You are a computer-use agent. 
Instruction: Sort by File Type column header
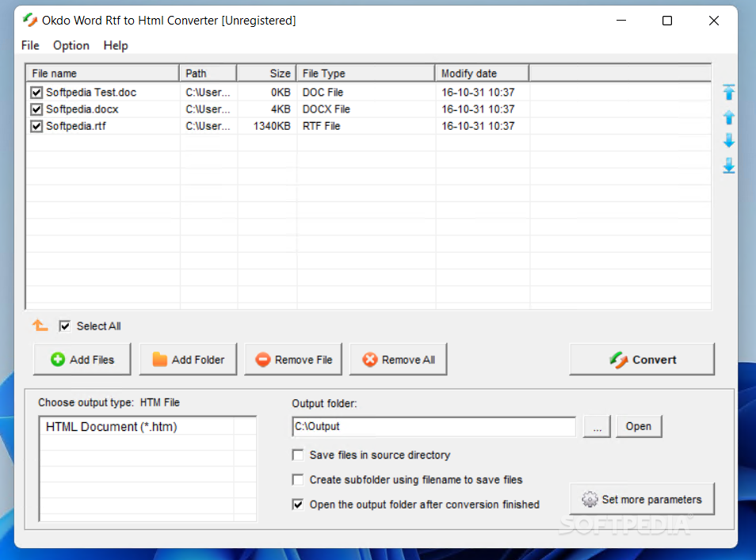tap(365, 73)
